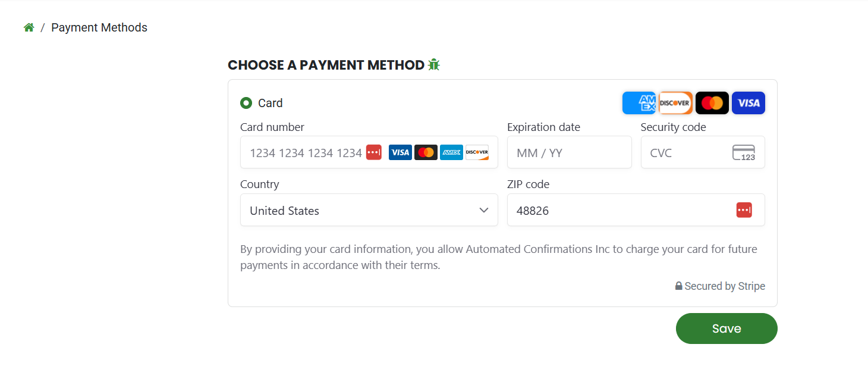Click the Country dropdown chevron arrow

click(x=484, y=210)
